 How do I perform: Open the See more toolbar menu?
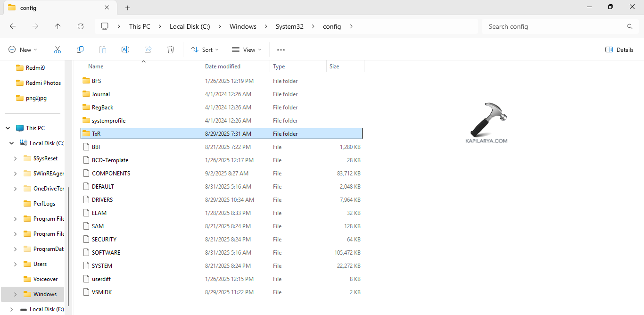(x=281, y=50)
